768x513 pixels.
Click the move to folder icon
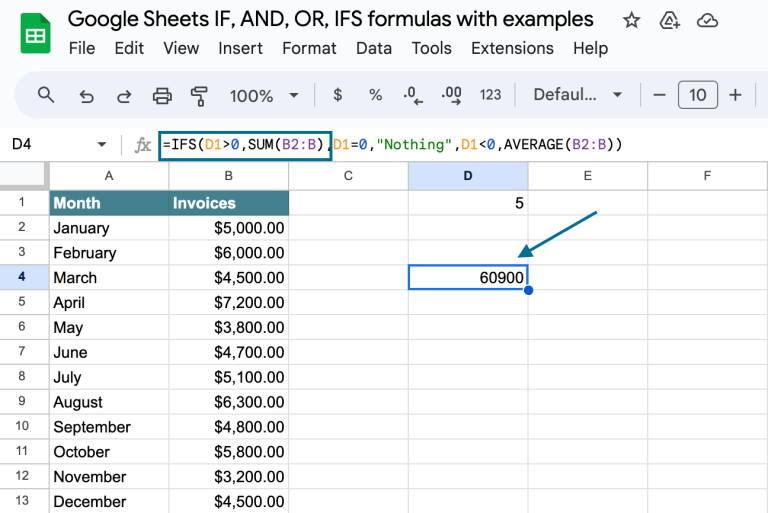670,20
